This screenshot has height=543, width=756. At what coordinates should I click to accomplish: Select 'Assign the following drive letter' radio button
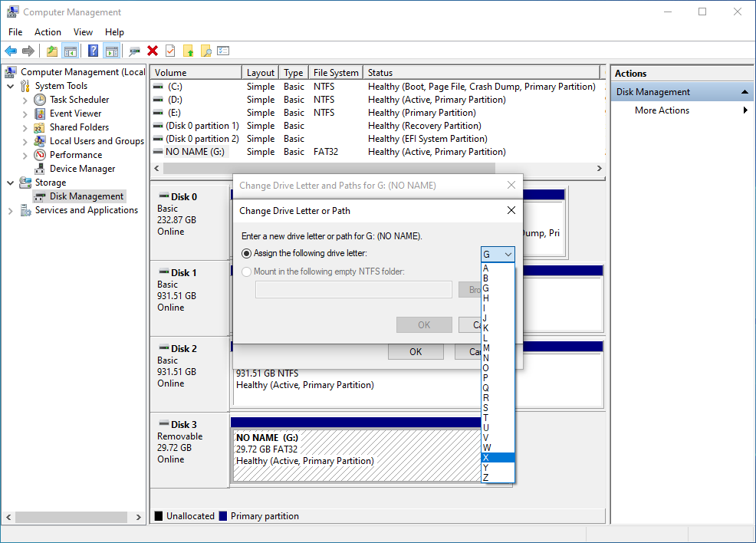[x=246, y=255]
